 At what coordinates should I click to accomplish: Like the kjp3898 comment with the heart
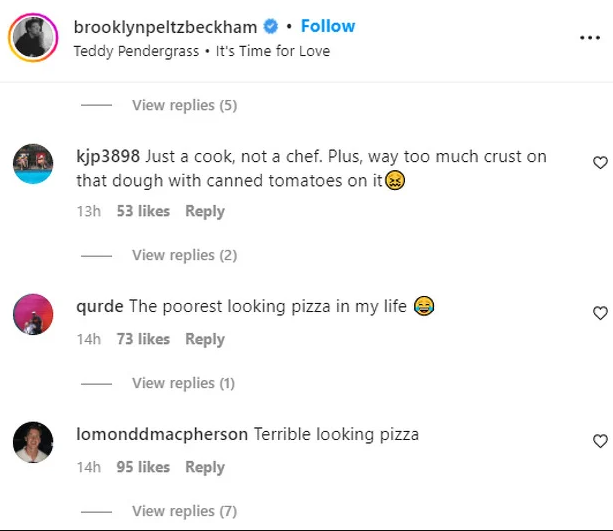[x=600, y=162]
